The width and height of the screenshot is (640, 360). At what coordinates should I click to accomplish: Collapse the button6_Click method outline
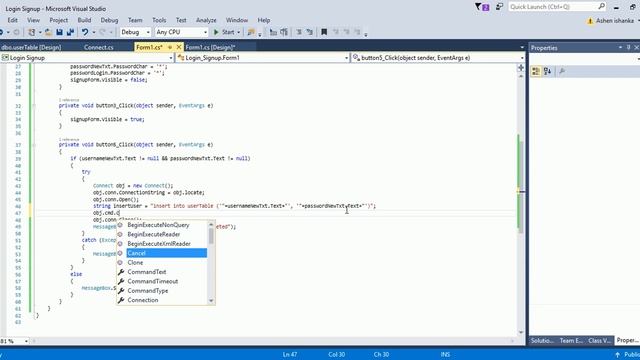click(x=33, y=145)
